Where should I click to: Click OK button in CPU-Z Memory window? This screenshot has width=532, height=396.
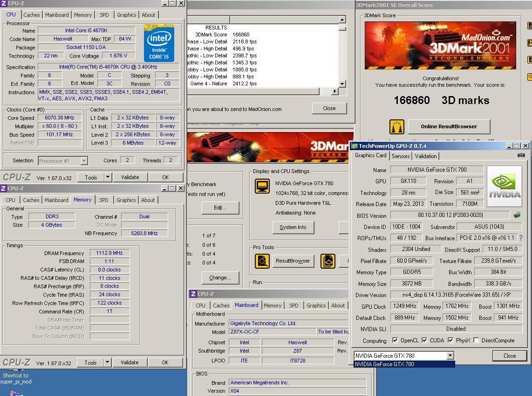(165, 362)
